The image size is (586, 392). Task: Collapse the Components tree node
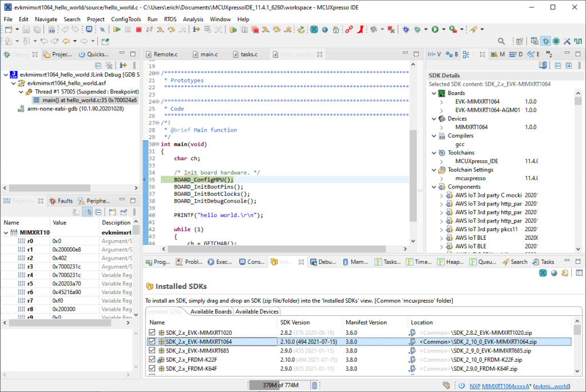tap(433, 187)
